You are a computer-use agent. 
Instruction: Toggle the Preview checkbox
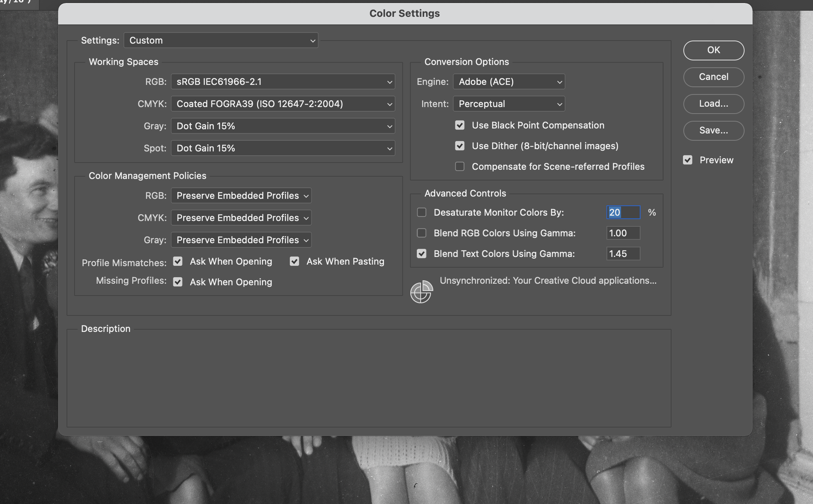(x=688, y=160)
